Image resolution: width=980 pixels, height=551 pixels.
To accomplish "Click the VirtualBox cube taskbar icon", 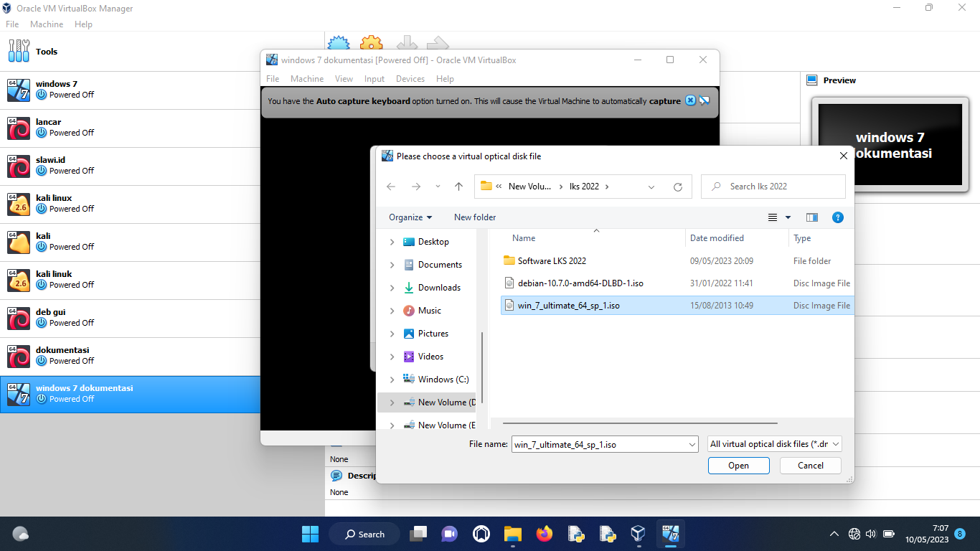I will (637, 534).
